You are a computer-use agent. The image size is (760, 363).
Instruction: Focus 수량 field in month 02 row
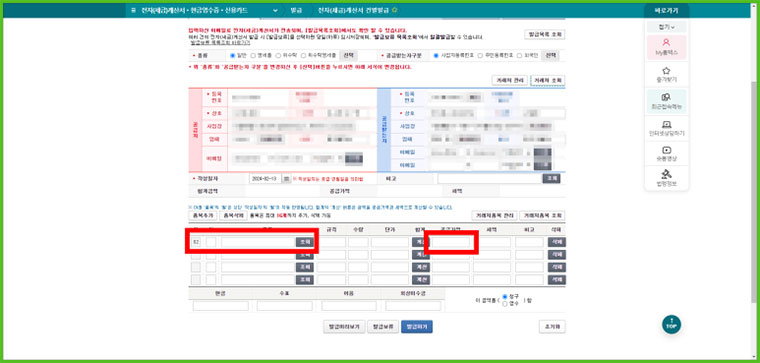[x=358, y=242]
